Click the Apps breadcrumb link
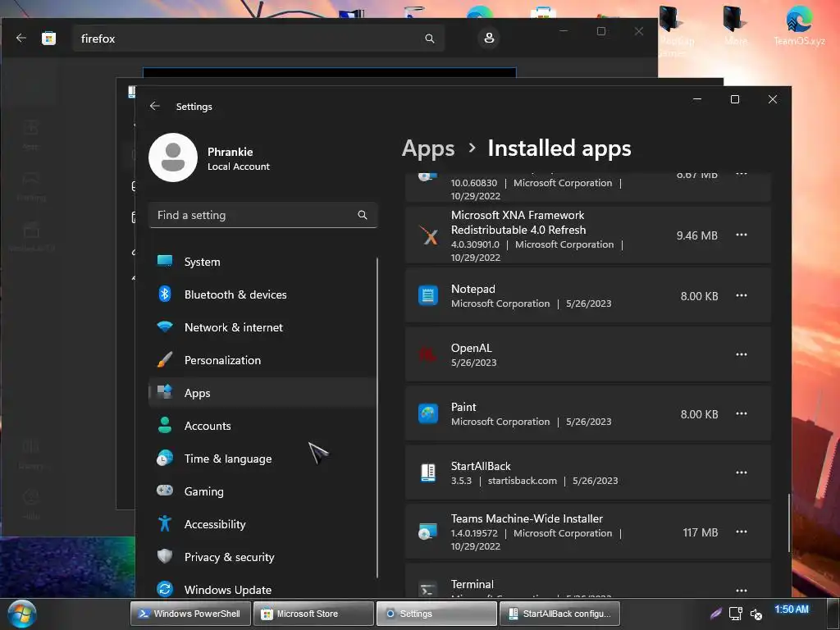 click(x=428, y=148)
